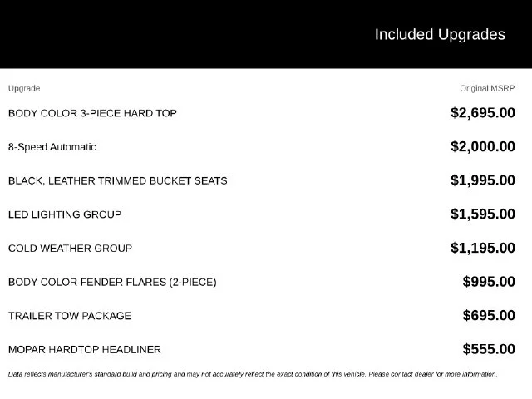The height and width of the screenshot is (399, 532).
Task: Select the Original MSRP column header
Action: [x=487, y=89]
